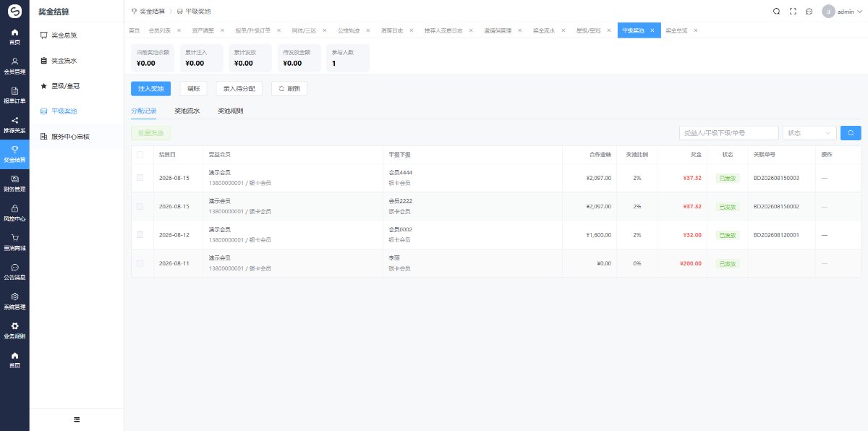Tick the checkbox for row BD202608120001
Image resolution: width=868 pixels, height=431 pixels.
[140, 234]
